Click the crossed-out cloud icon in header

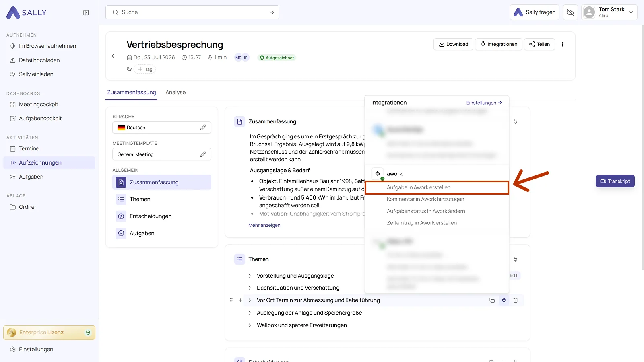pyautogui.click(x=570, y=12)
